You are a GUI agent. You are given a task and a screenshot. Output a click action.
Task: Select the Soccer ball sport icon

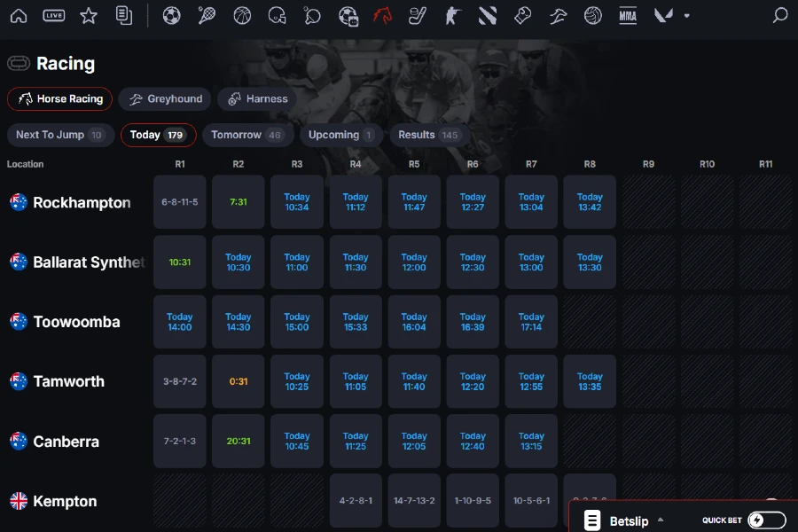click(172, 15)
